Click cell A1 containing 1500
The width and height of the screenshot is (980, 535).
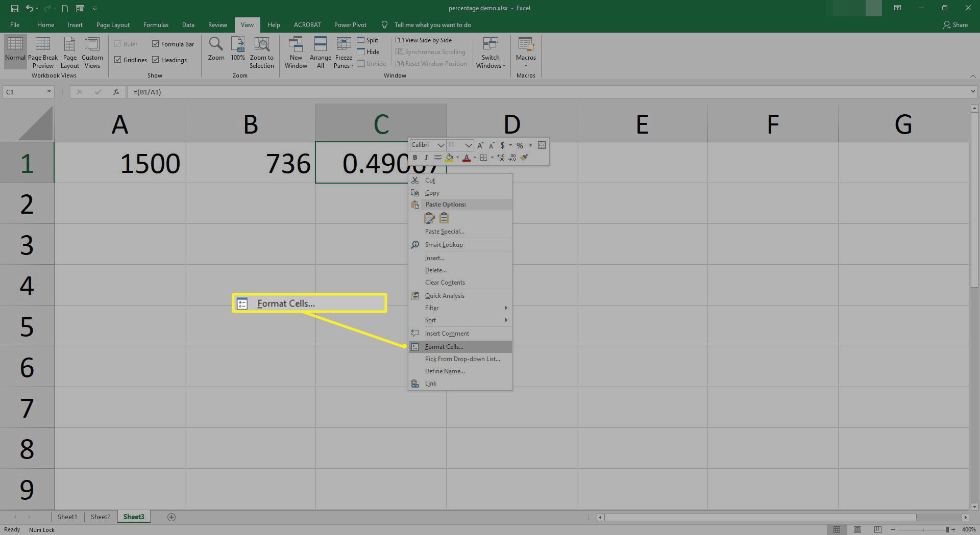tap(119, 163)
